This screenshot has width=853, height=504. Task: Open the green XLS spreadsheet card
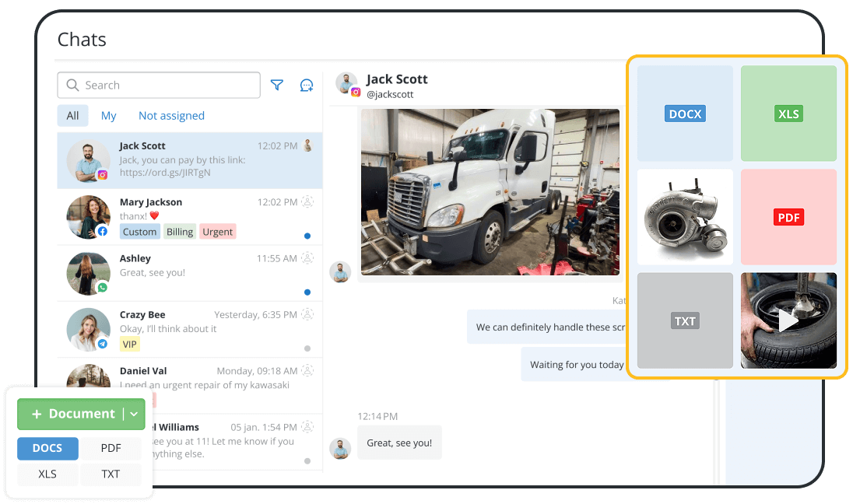coord(788,113)
